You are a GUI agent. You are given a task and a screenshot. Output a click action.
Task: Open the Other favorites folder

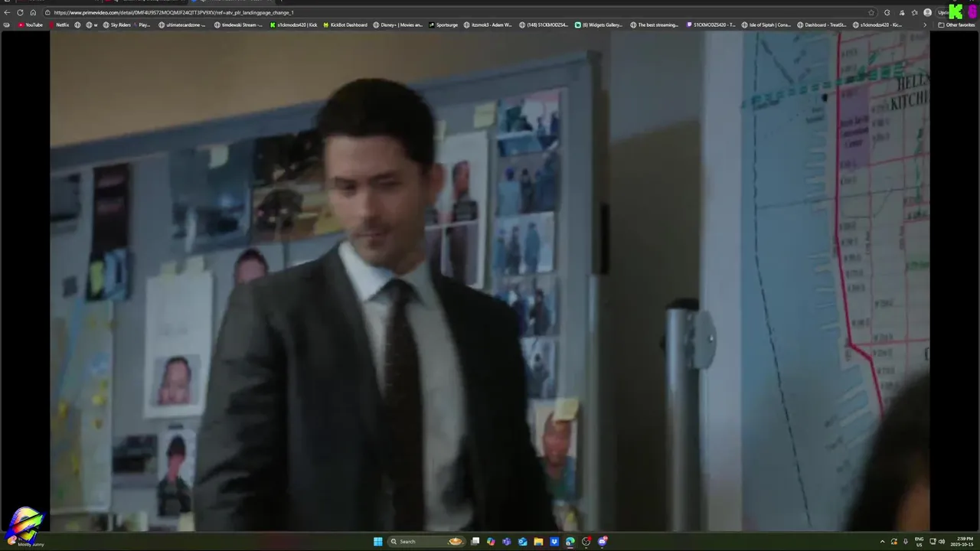[x=956, y=24]
